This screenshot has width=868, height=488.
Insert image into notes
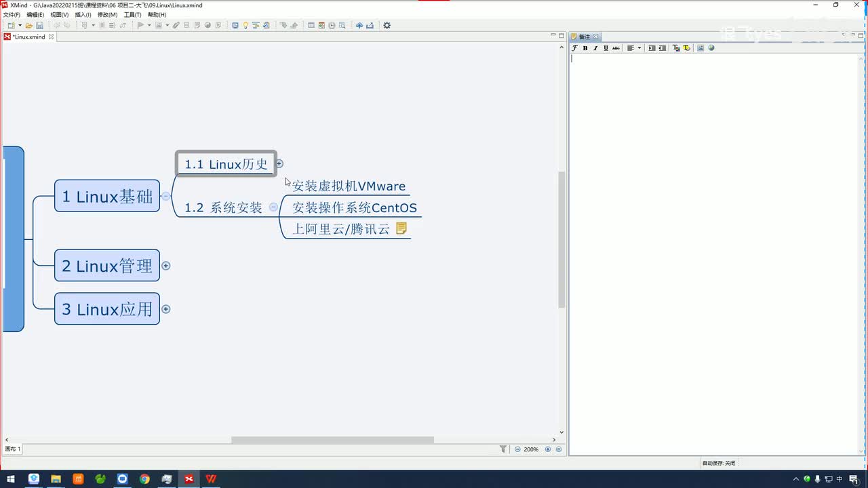701,48
